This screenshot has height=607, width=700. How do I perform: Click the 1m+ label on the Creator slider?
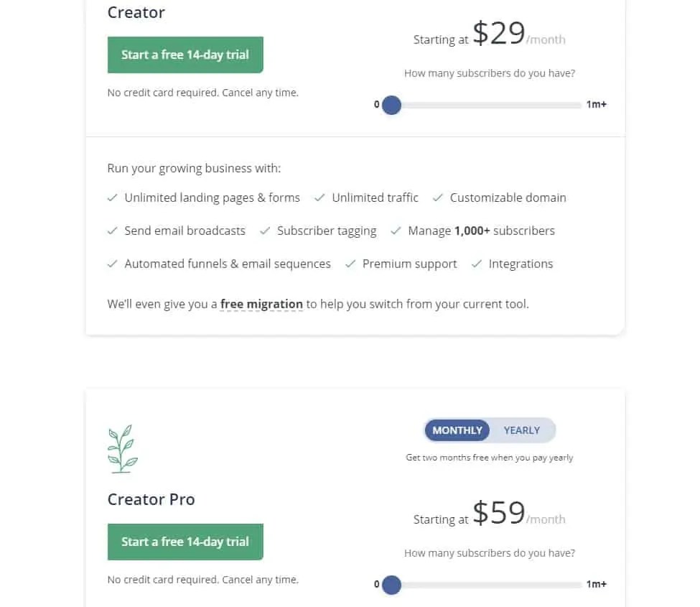coord(596,104)
